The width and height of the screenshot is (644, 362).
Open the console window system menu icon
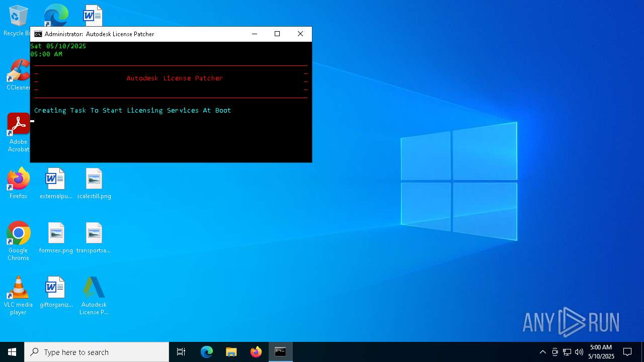pyautogui.click(x=38, y=34)
